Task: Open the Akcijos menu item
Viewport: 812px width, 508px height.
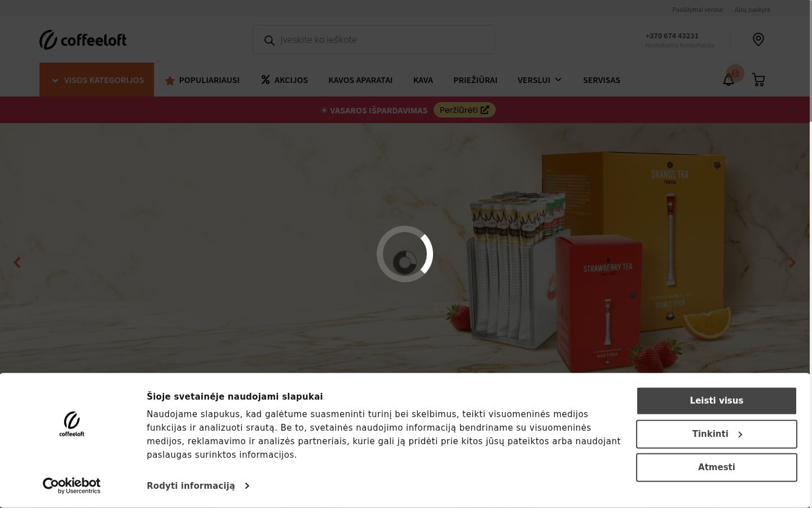Action: [285, 80]
